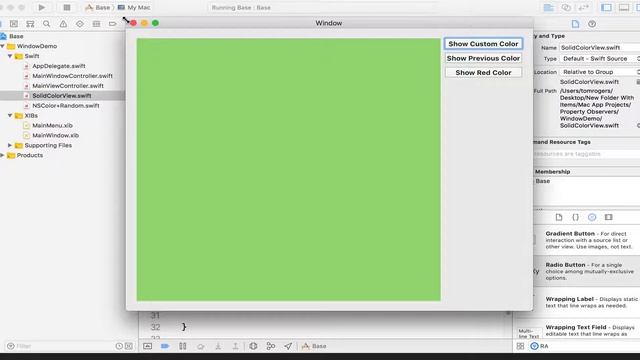Image resolution: width=640 pixels, height=360 pixels.
Task: Click the Name field containing SolidColorView.swift
Action: click(x=600, y=48)
